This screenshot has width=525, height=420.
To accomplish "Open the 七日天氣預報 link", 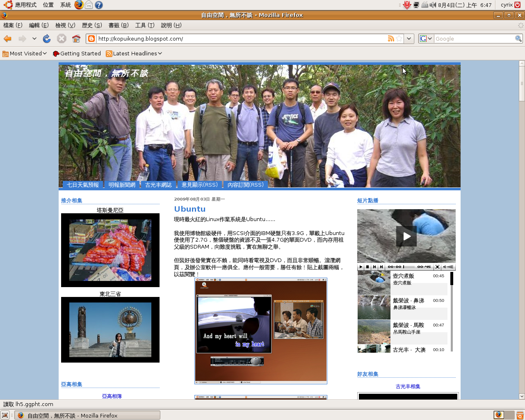I will click(83, 185).
